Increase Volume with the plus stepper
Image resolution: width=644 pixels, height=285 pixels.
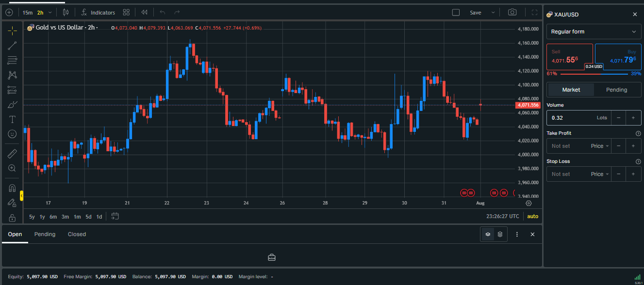click(x=633, y=118)
